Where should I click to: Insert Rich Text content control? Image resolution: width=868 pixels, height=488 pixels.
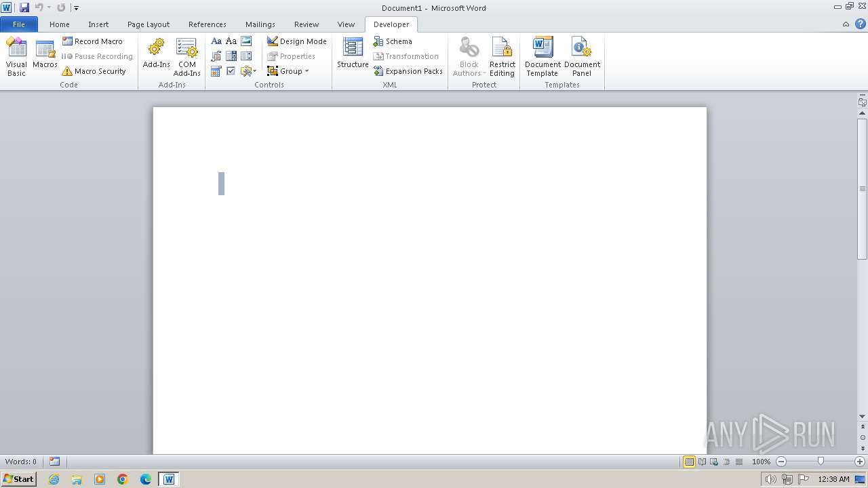pos(216,41)
